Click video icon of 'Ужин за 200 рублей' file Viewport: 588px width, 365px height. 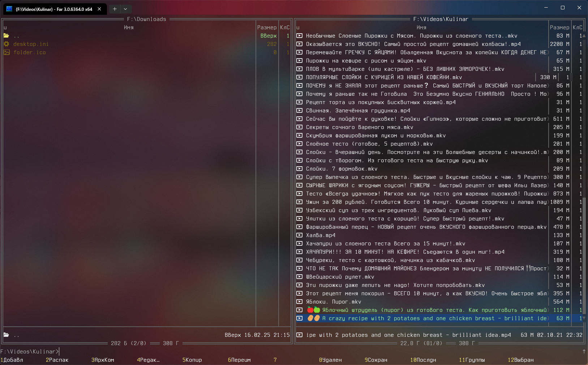pyautogui.click(x=299, y=202)
